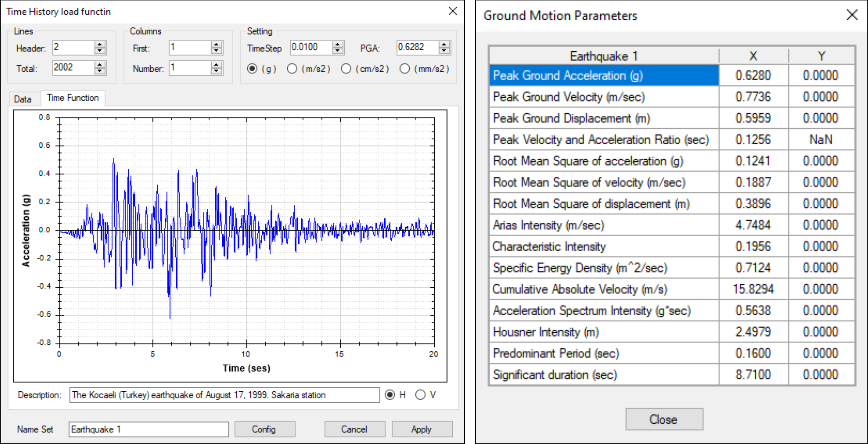The width and height of the screenshot is (868, 444).
Task: Choose the V direction option
Action: 420,395
